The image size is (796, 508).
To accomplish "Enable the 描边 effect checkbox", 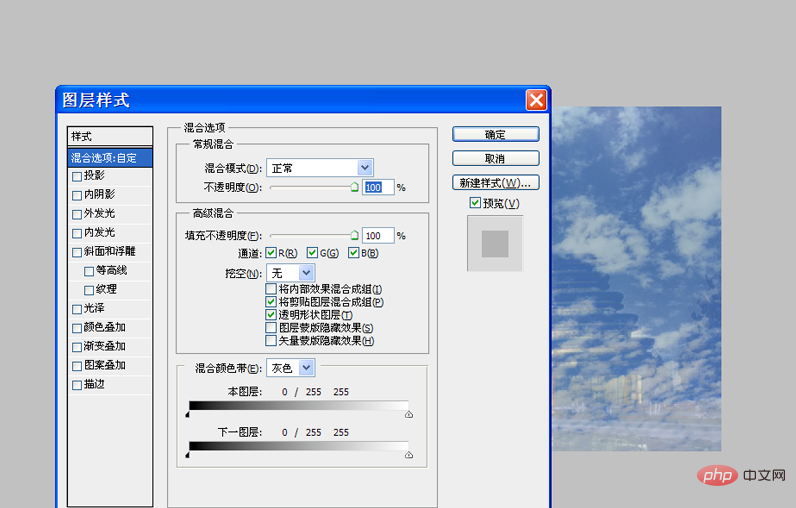I will coord(77,385).
